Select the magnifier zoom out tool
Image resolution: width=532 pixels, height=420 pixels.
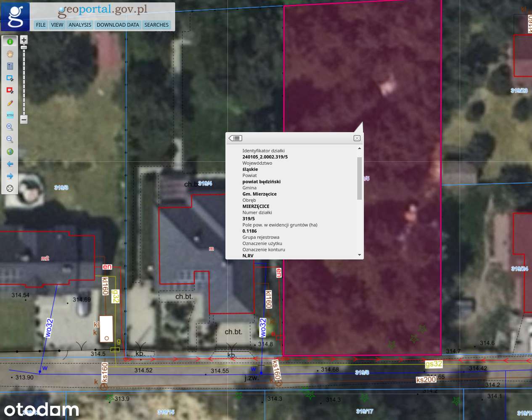pos(10,139)
